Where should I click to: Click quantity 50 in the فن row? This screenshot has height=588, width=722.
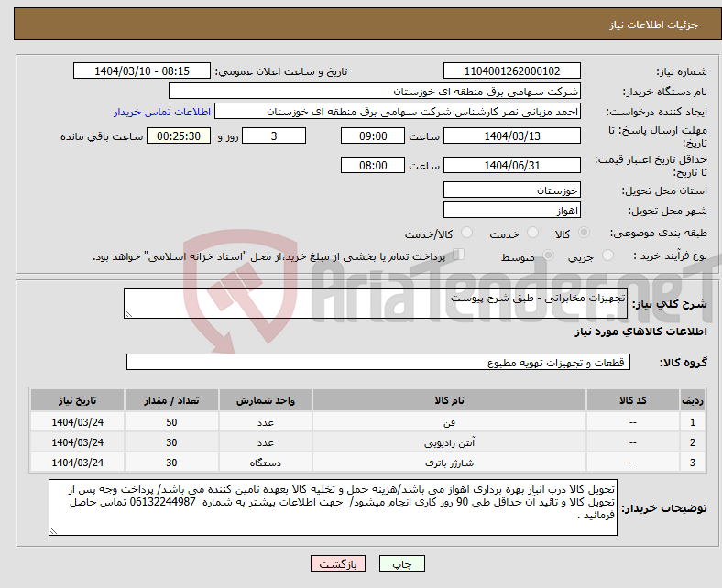pos(171,422)
